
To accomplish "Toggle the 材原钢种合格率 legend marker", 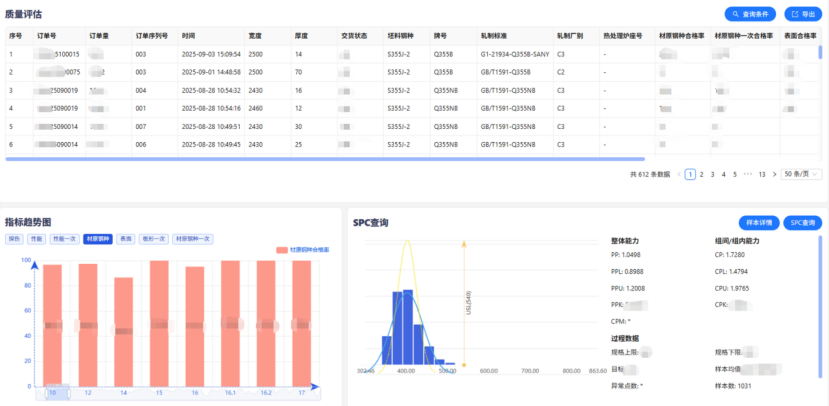I will [x=281, y=251].
